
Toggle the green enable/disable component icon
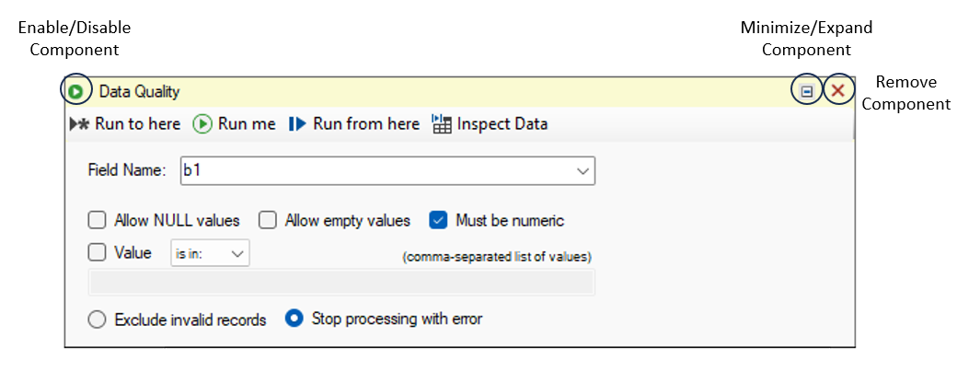75,92
